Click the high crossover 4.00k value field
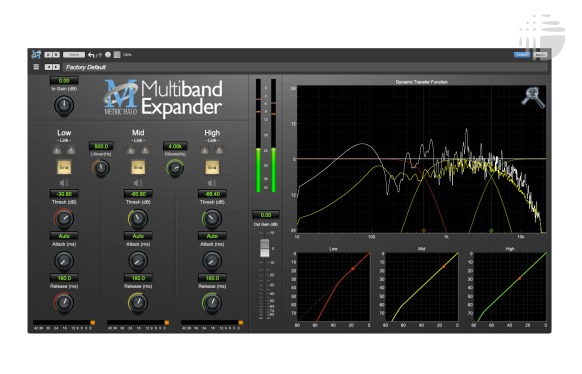 (x=175, y=146)
